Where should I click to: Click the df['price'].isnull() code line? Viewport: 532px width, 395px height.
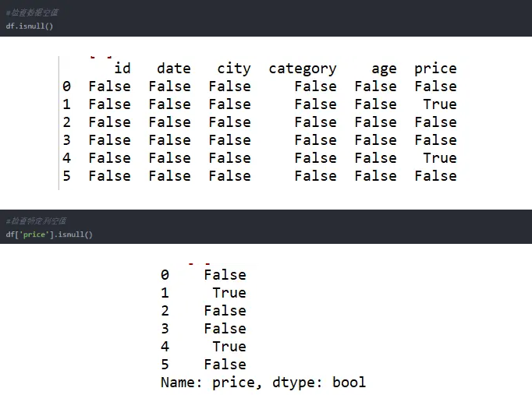click(49, 235)
